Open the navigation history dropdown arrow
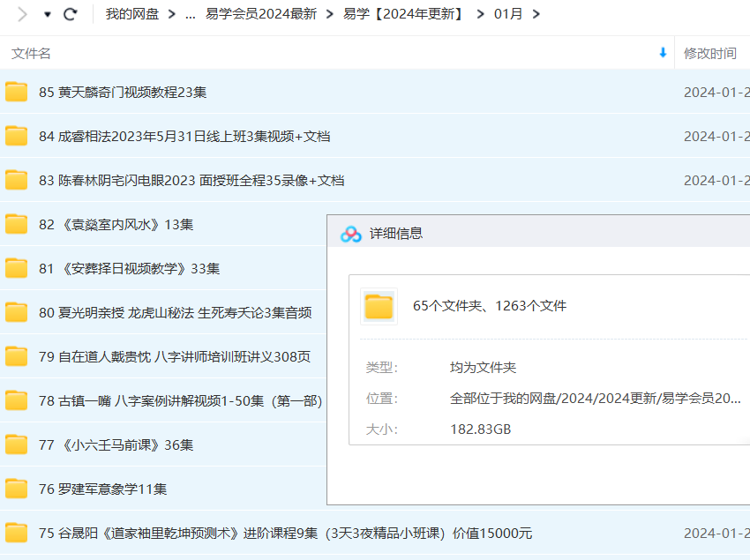This screenshot has width=750, height=560. coord(47,15)
